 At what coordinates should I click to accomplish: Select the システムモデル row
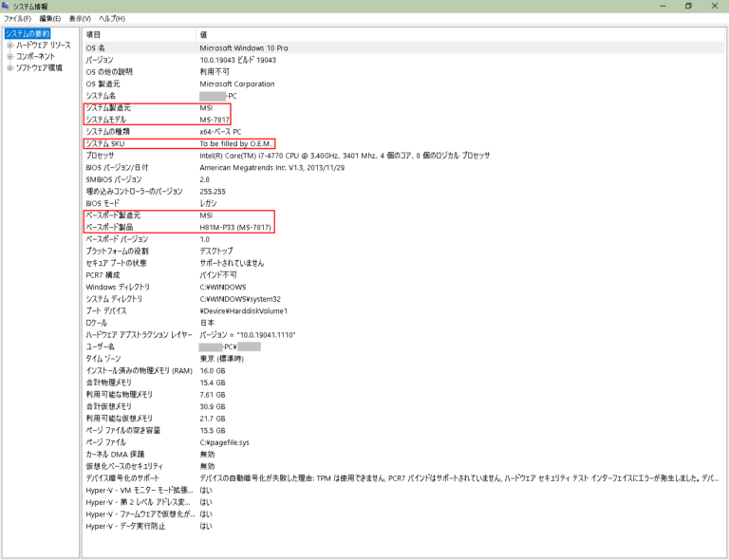(106, 120)
